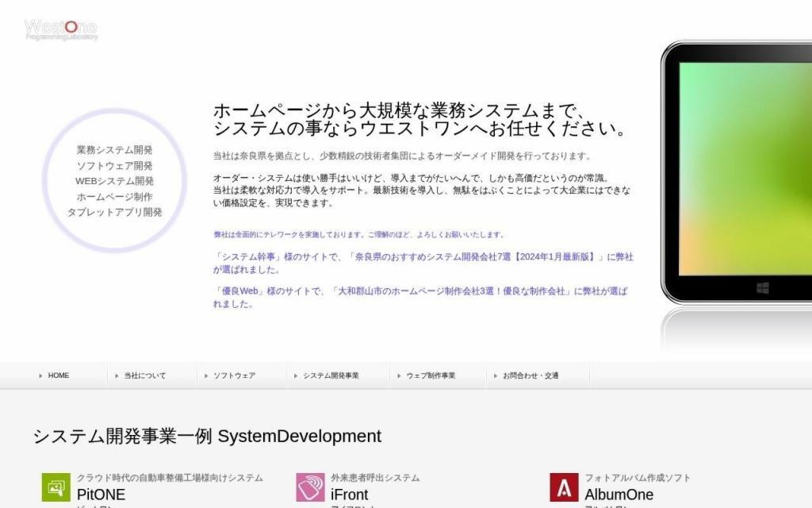812x508 pixels.
Task: Click the 業務システム開発 text in the circle
Action: tap(114, 150)
